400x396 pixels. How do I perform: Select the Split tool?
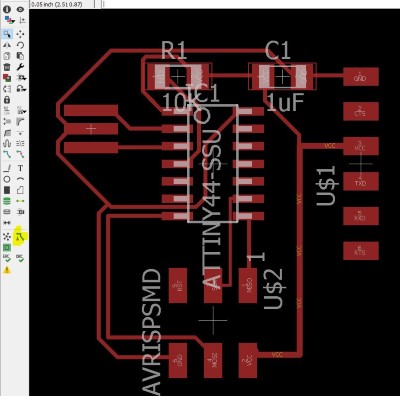(7, 133)
